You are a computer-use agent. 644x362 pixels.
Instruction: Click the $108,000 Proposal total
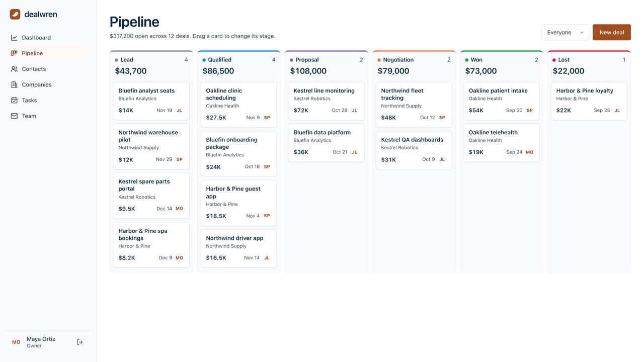click(x=308, y=71)
